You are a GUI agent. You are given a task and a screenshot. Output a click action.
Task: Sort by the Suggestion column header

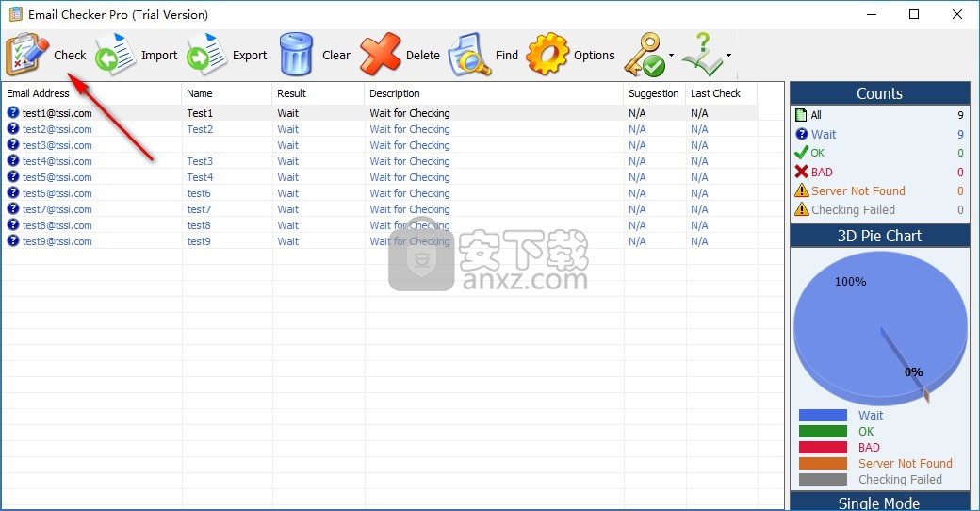click(654, 93)
